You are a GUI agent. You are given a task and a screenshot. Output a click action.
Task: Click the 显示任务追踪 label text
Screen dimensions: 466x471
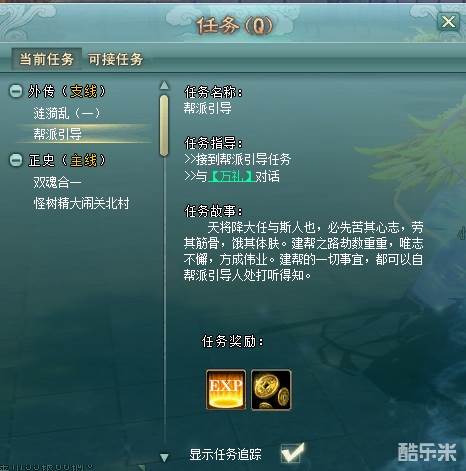tap(225, 454)
